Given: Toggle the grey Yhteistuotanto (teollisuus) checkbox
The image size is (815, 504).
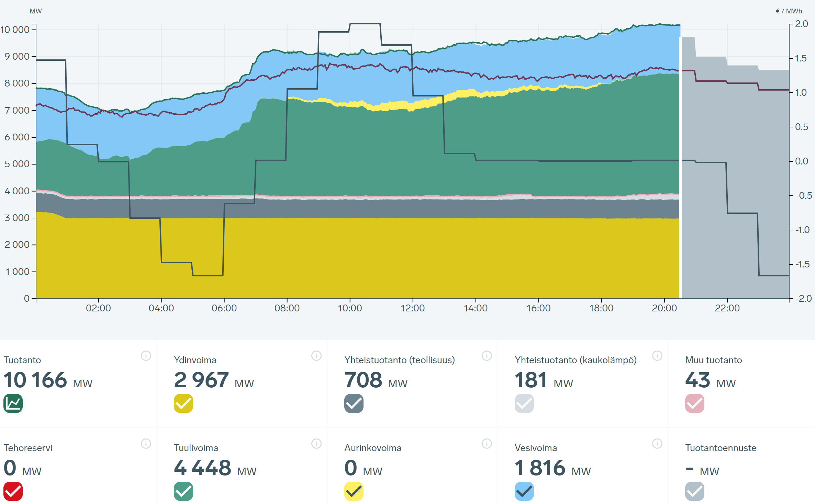Looking at the screenshot, I should [354, 403].
